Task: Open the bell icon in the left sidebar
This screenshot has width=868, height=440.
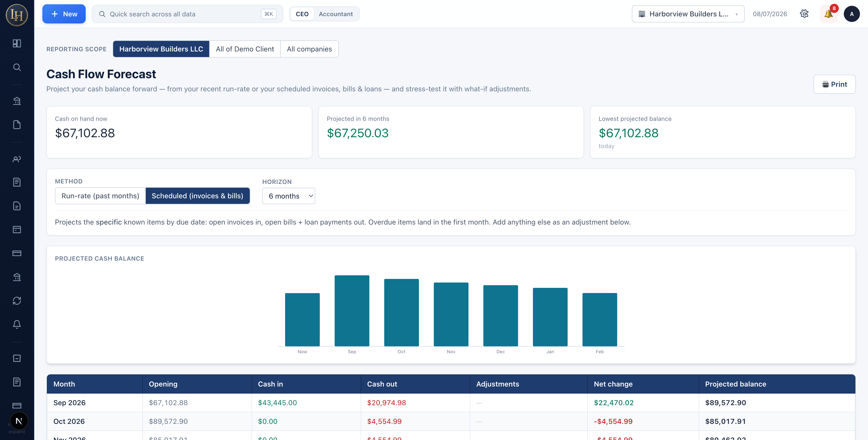Action: pos(17,324)
